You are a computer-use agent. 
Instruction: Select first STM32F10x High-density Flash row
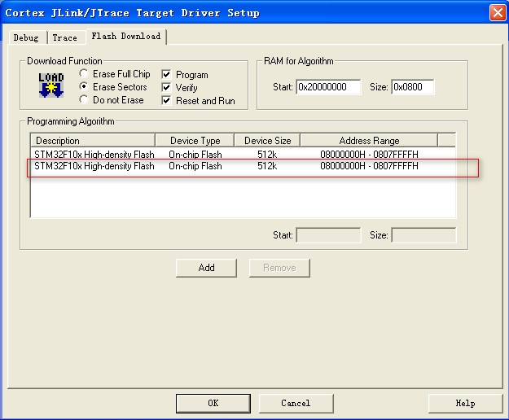[x=94, y=154]
